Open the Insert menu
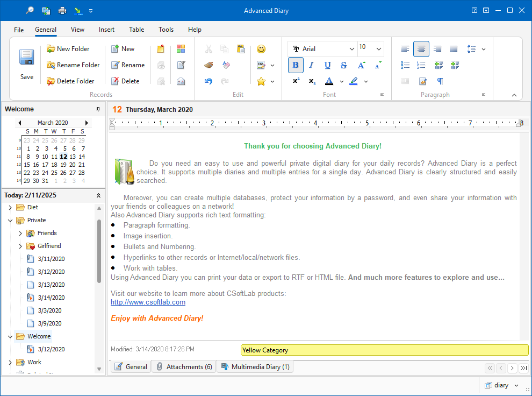 click(x=106, y=30)
